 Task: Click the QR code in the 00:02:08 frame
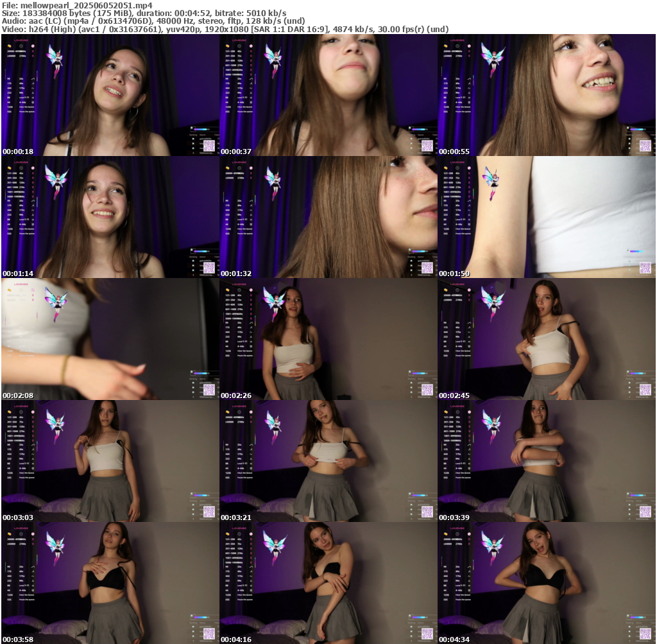pyautogui.click(x=209, y=389)
